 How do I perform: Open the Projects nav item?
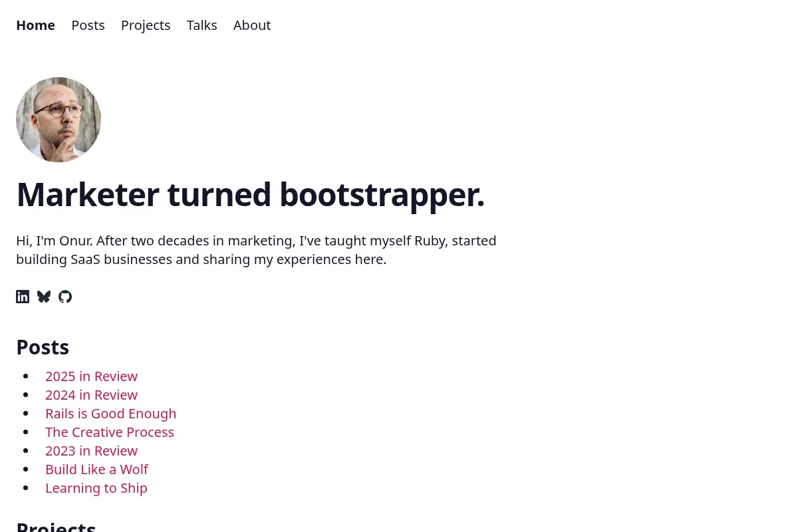coord(146,25)
